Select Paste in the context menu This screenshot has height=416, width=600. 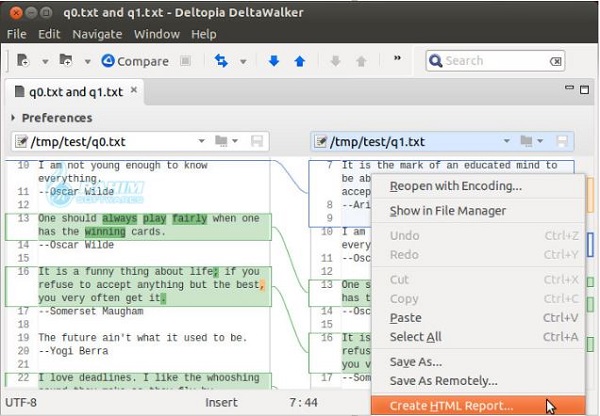pyautogui.click(x=478, y=318)
